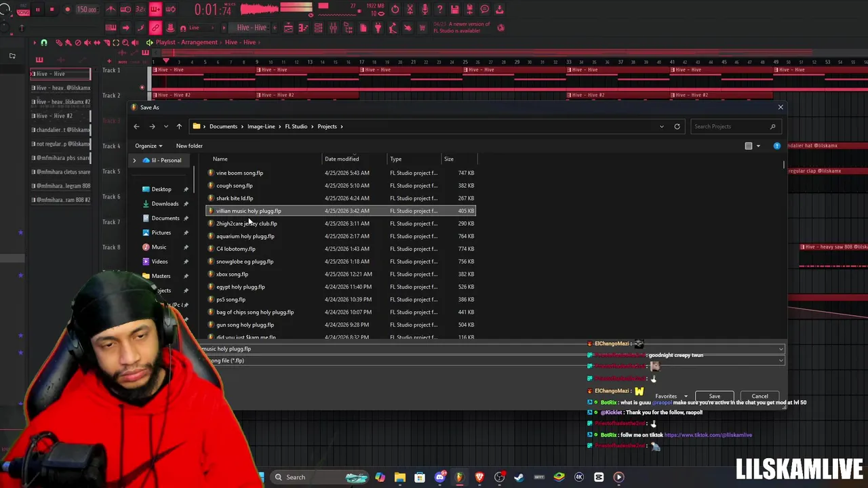This screenshot has height=488, width=868.
Task: Click FL Studio breadcrumb in address bar
Action: (296, 126)
